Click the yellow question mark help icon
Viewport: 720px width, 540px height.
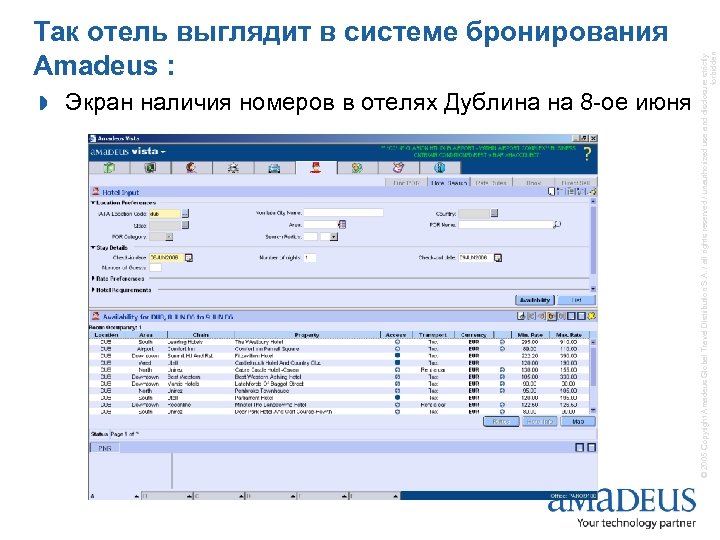pyautogui.click(x=587, y=153)
